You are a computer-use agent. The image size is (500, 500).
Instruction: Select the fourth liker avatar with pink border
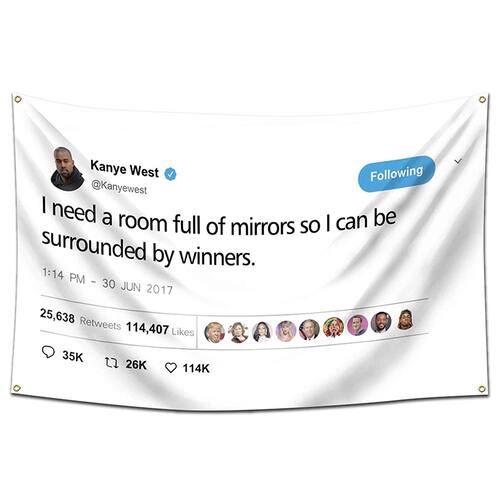(286, 331)
